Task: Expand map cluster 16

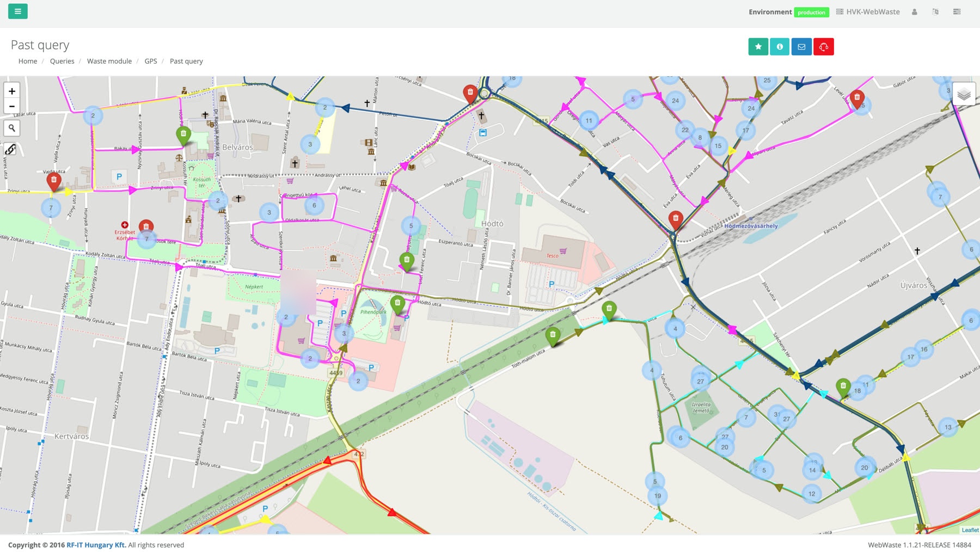Action: 924,349
